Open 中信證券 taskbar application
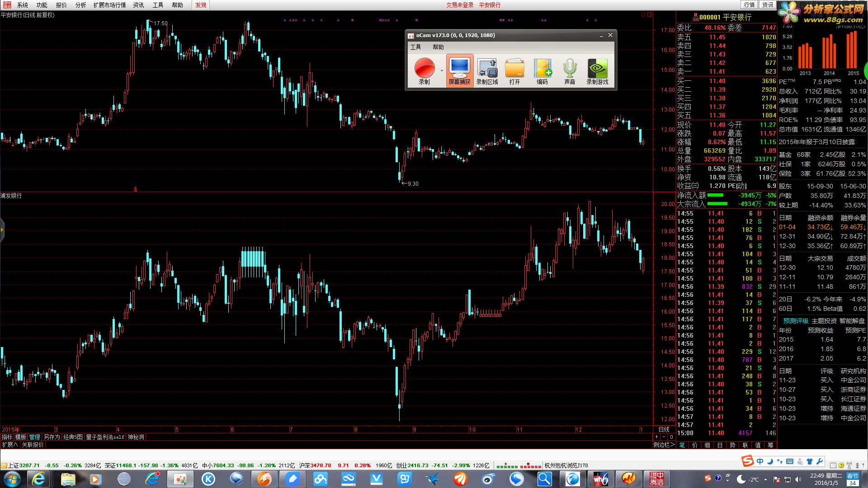This screenshot has height=488, width=868. [x=656, y=479]
